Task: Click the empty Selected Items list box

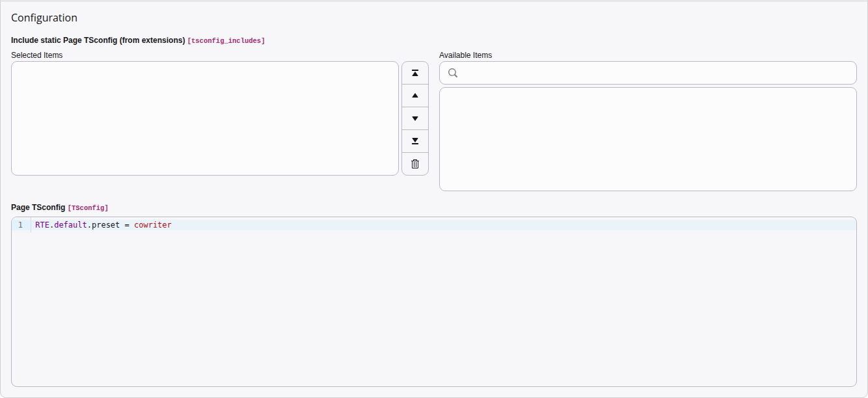Action: pyautogui.click(x=204, y=118)
